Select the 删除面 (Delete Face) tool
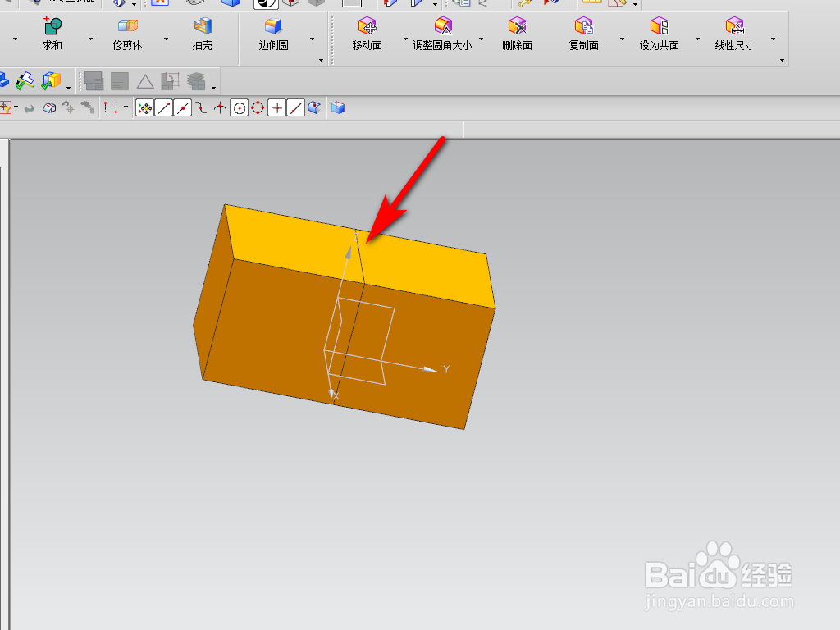This screenshot has width=840, height=630. [518, 33]
